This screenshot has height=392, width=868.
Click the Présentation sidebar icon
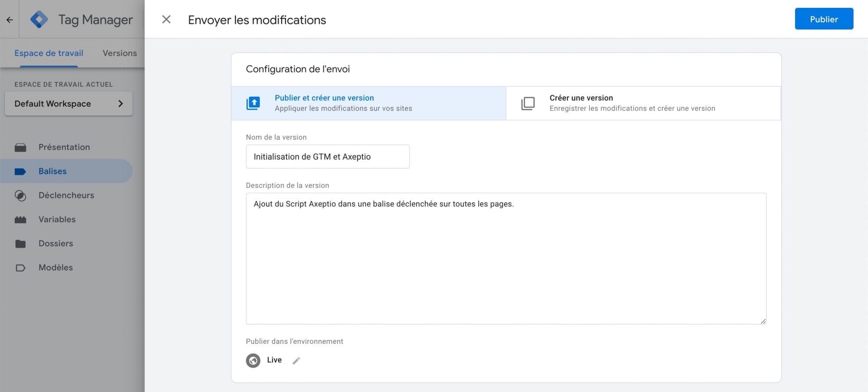pyautogui.click(x=20, y=147)
